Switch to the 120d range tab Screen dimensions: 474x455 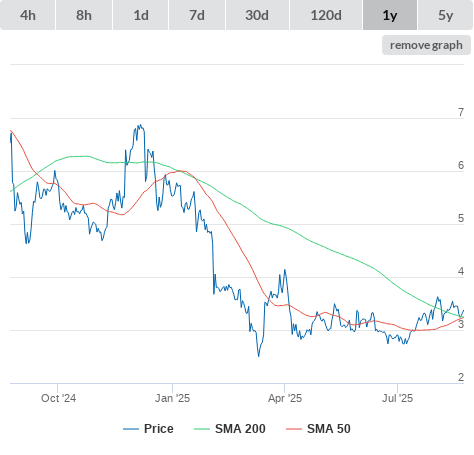point(326,15)
